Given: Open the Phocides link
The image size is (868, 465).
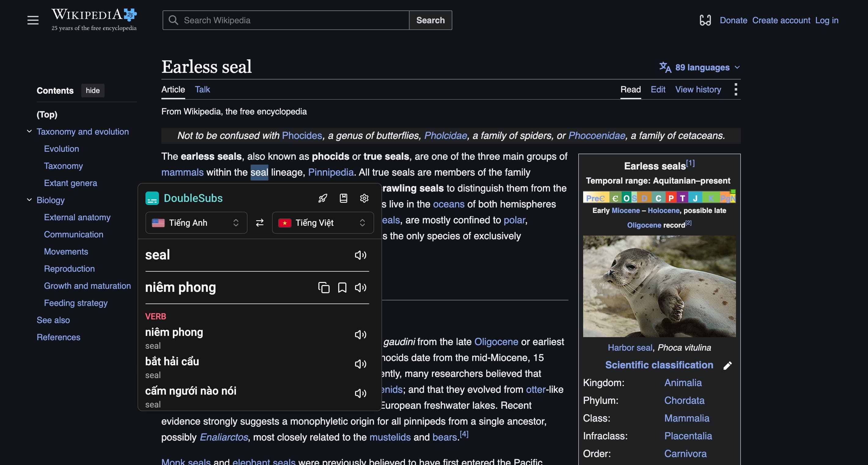Looking at the screenshot, I should coord(302,136).
